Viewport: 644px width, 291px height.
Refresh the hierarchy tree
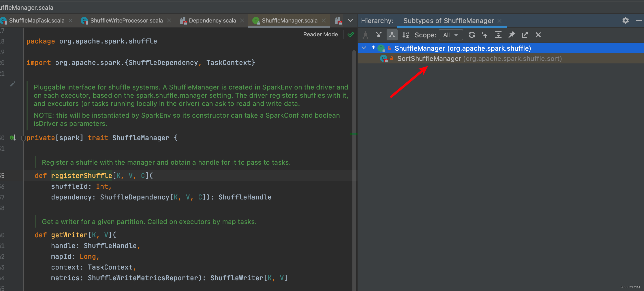click(x=472, y=35)
